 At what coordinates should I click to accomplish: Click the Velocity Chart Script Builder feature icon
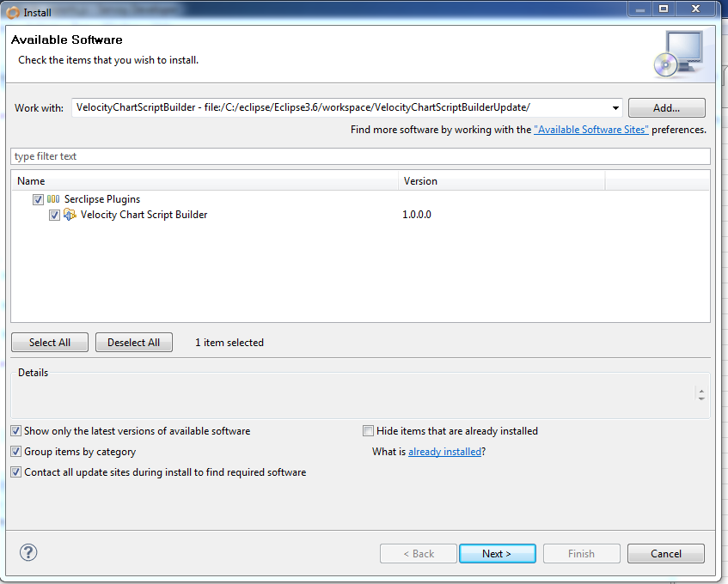tap(70, 215)
